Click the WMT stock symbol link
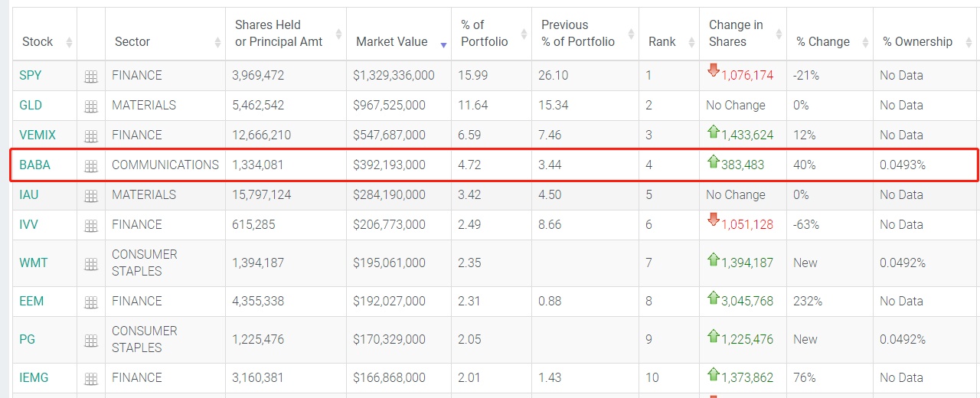The width and height of the screenshot is (980, 398). 34,263
